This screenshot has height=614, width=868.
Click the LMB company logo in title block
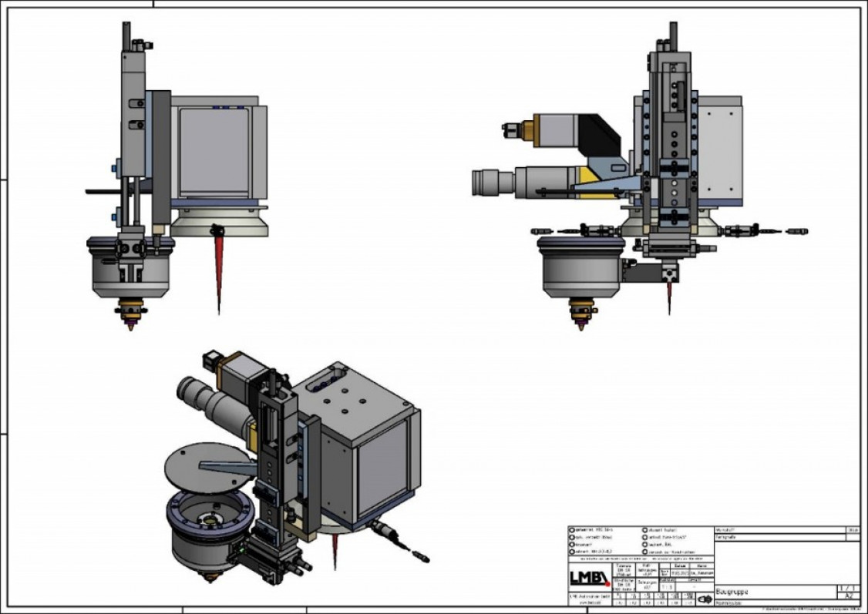(590, 578)
